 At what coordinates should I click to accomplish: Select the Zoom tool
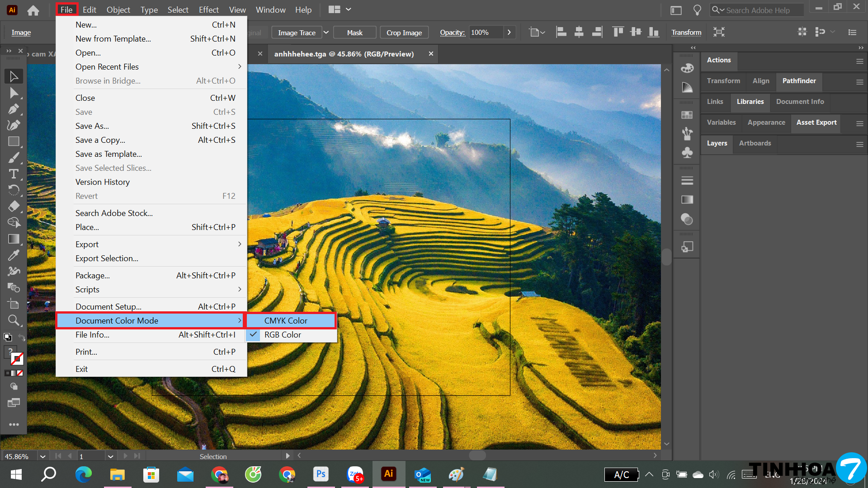(x=14, y=320)
